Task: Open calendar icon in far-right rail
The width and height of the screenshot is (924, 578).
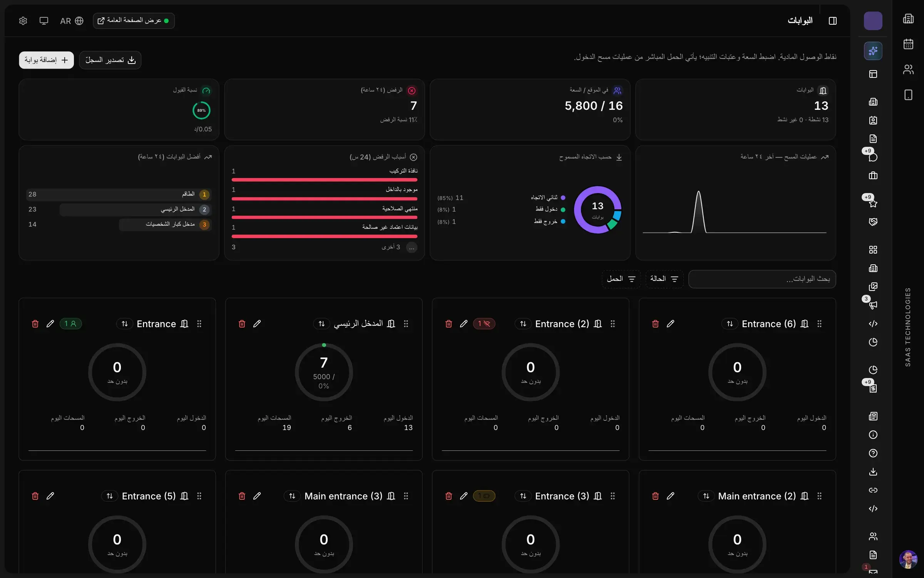Action: (908, 44)
